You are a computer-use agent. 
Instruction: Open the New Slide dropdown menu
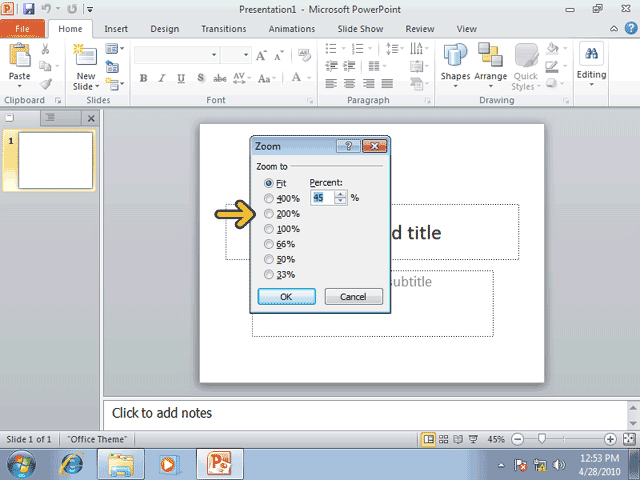pos(97,87)
